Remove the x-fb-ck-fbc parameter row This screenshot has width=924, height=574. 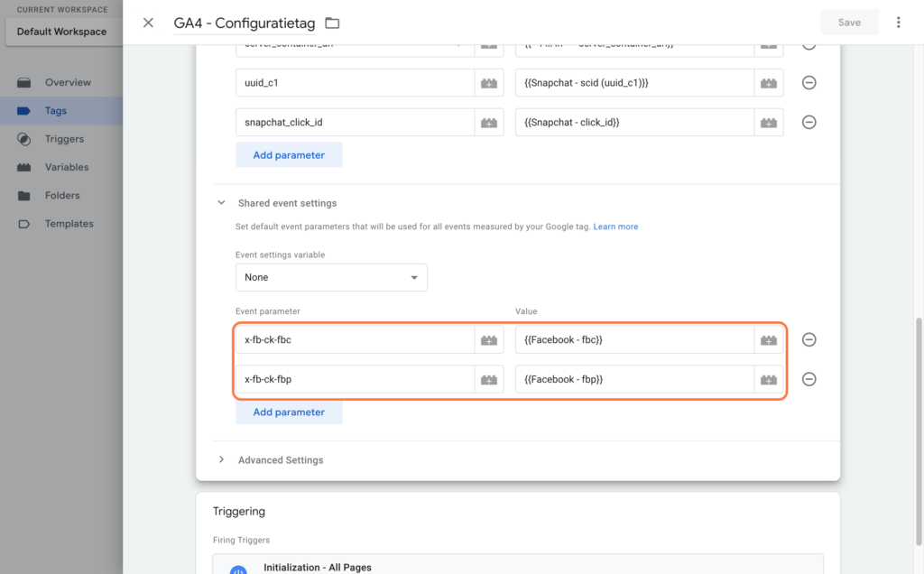[x=809, y=339]
